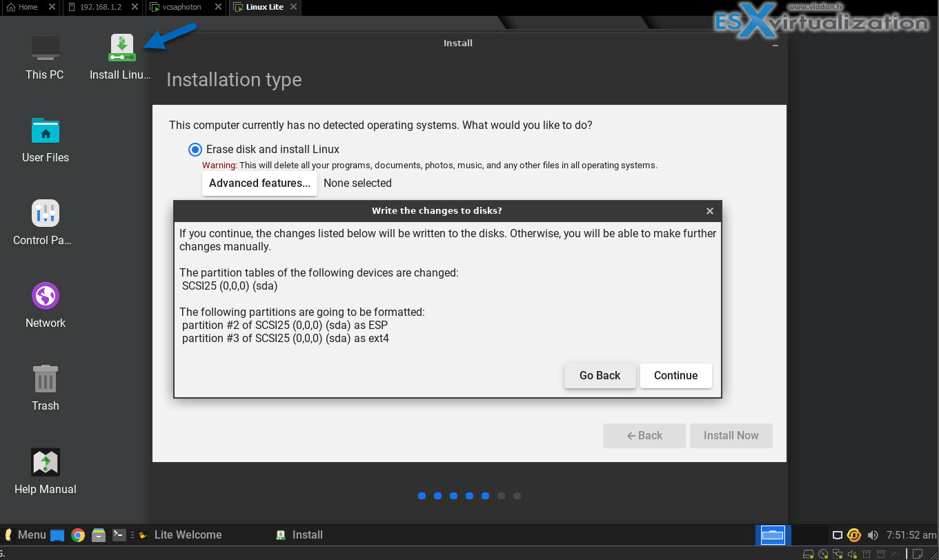This screenshot has width=939, height=560.
Task: Select 'Erase disk and install Linux' radio button
Action: [195, 150]
